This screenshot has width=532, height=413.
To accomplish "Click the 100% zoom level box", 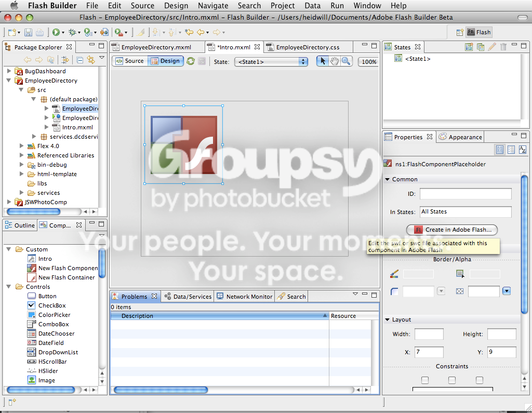I will 369,62.
